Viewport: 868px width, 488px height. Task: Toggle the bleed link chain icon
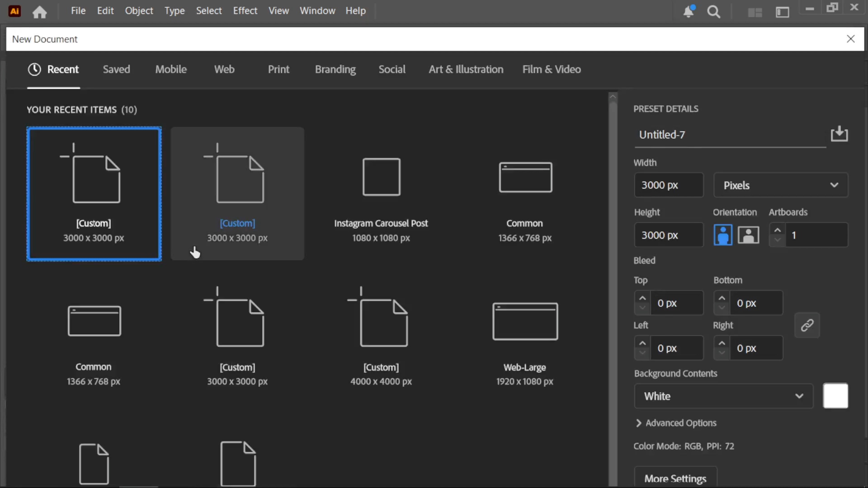click(x=807, y=325)
